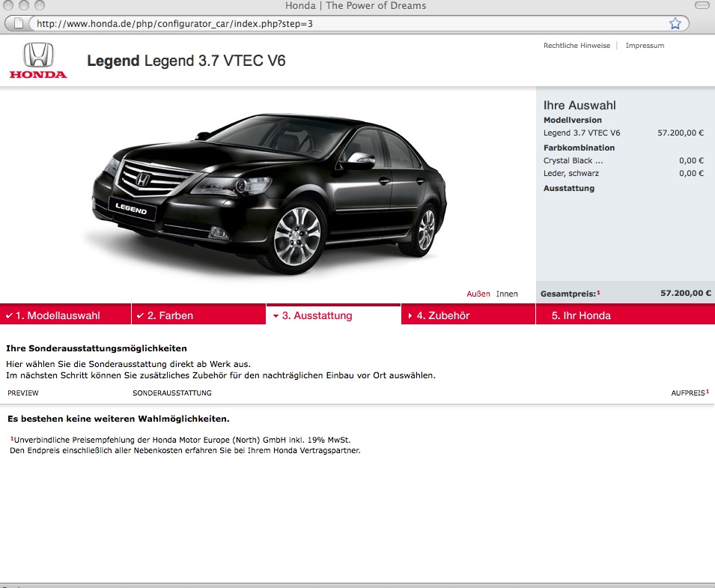Click the red close window button
This screenshot has width=715, height=588.
[7, 6]
